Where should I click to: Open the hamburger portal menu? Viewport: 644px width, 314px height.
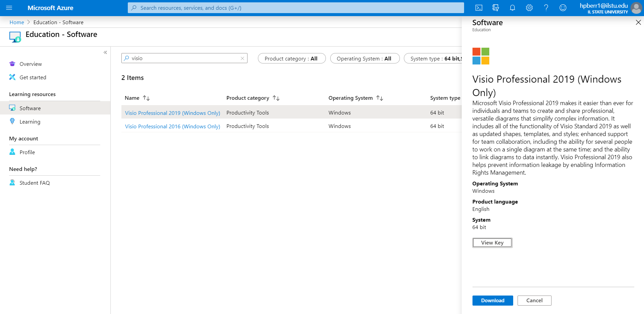tap(9, 8)
